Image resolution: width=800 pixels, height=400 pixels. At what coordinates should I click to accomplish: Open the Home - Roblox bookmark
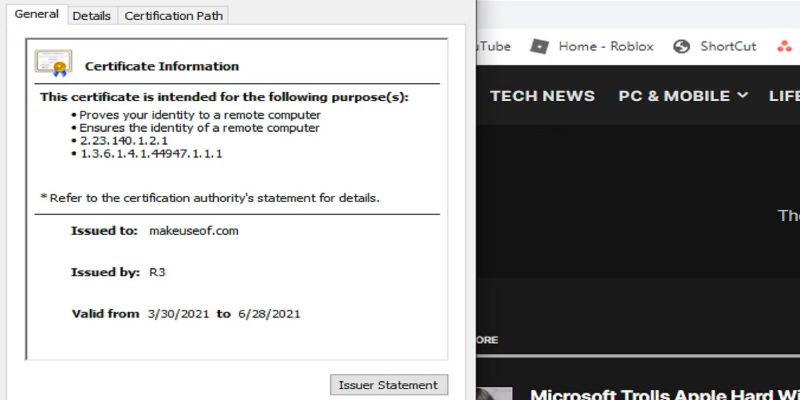coord(605,46)
